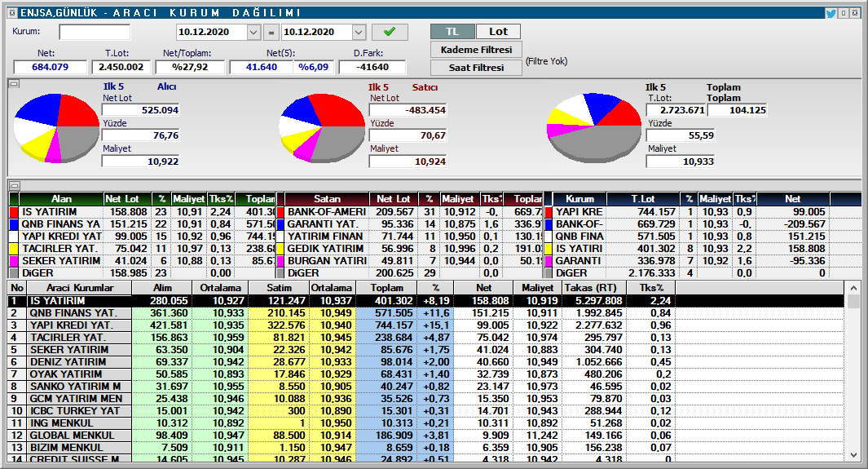This screenshot has height=469, width=868.
Task: Click BURGAN YATIRI in the sellers table
Action: pyautogui.click(x=327, y=261)
